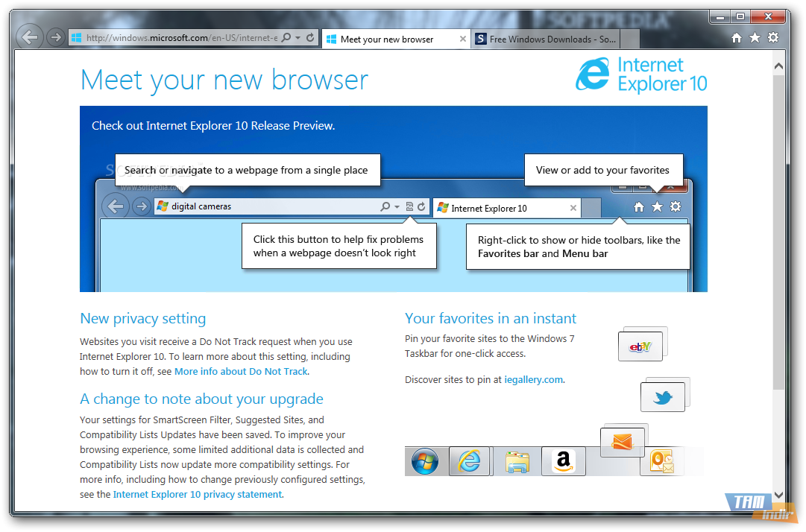
Task: Click the Windows Explorer folder taskbar icon
Action: tap(517, 462)
